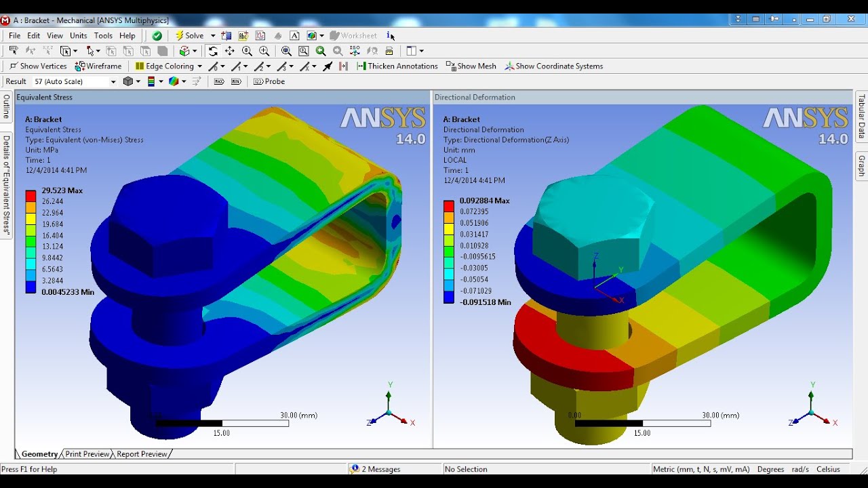
Task: Select the Geometry tab
Action: coord(39,454)
